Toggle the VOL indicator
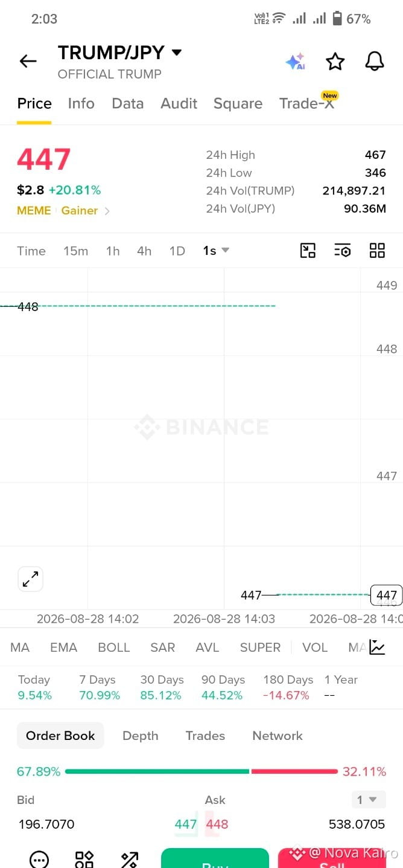 pos(315,647)
